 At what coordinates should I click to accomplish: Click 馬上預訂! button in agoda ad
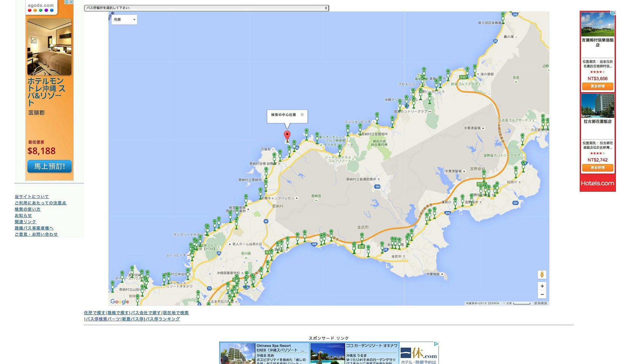point(49,166)
